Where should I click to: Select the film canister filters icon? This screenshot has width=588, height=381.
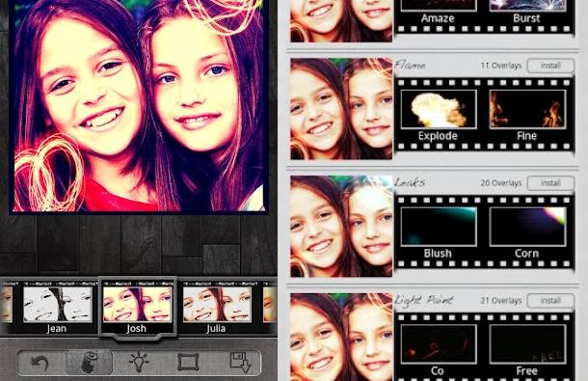(x=90, y=363)
